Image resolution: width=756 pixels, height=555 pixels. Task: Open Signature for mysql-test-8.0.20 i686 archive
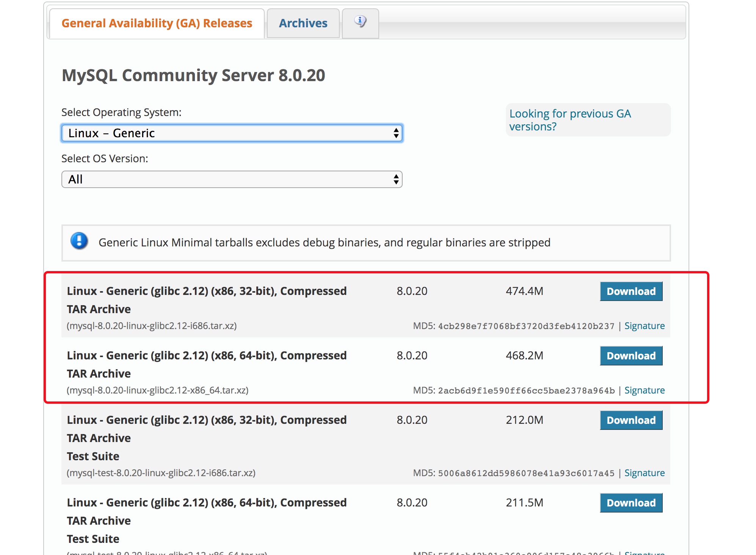[x=645, y=473]
